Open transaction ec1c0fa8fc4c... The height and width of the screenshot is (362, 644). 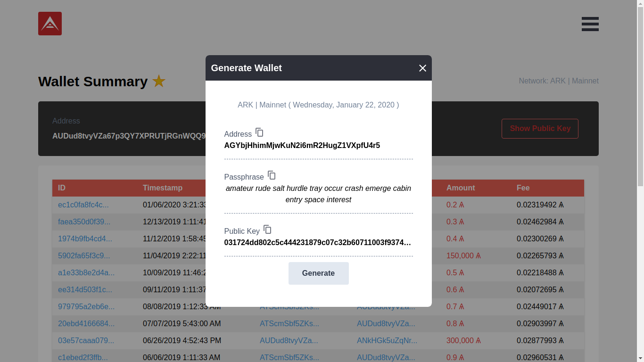pyautogui.click(x=83, y=205)
